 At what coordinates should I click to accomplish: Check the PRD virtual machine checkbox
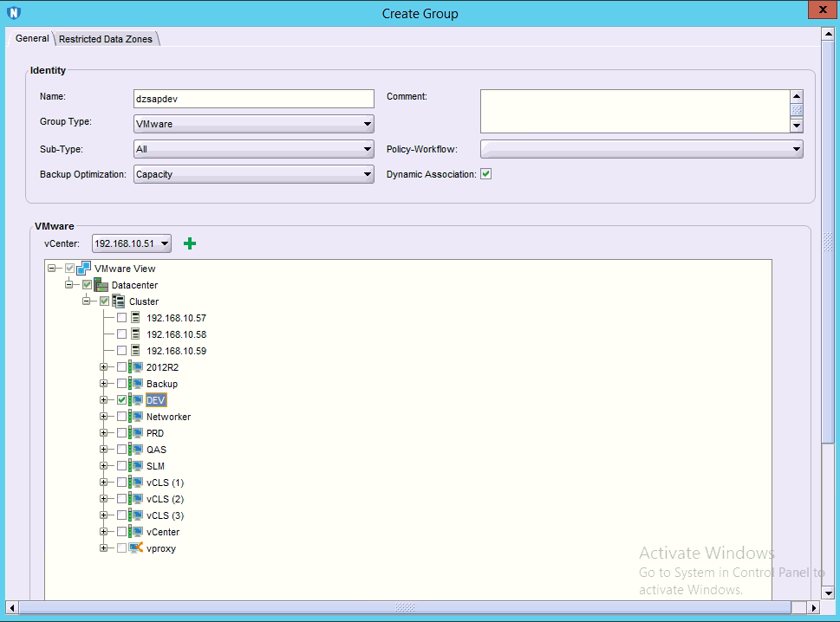[x=121, y=433]
